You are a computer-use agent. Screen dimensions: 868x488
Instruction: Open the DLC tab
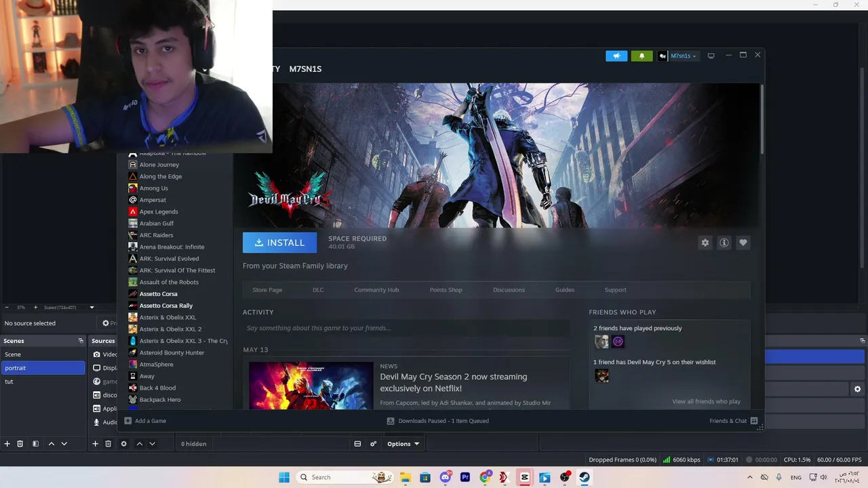coord(318,290)
